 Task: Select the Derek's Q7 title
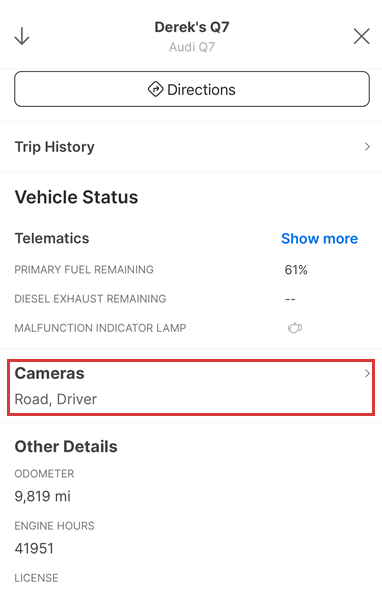click(x=192, y=27)
